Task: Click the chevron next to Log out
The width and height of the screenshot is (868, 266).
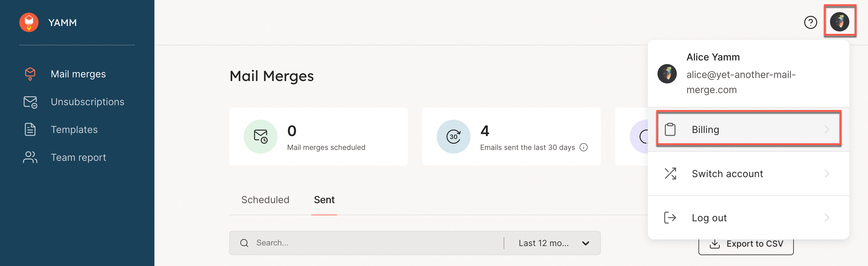Action: pos(827,218)
